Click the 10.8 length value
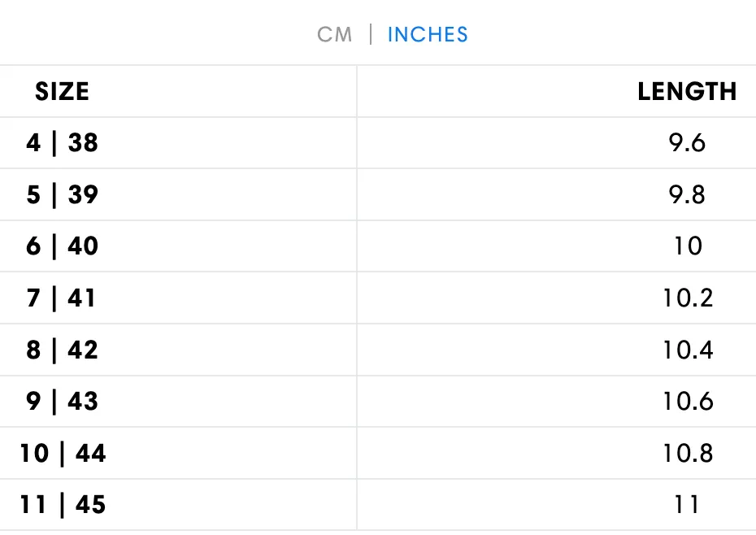 pyautogui.click(x=688, y=453)
